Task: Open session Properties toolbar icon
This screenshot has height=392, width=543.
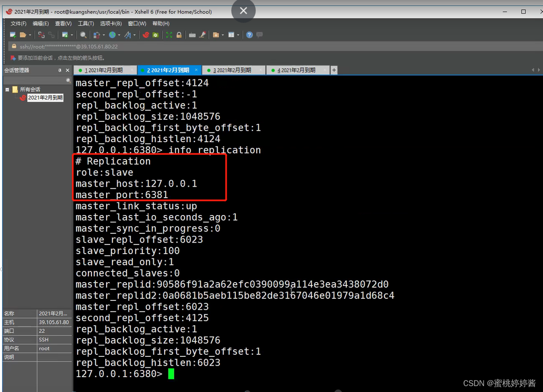Action: pos(65,35)
